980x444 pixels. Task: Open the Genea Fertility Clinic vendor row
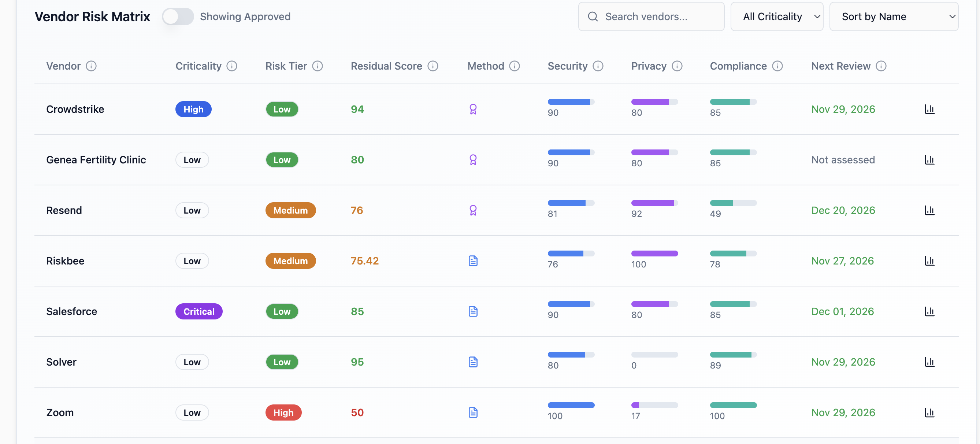click(96, 160)
